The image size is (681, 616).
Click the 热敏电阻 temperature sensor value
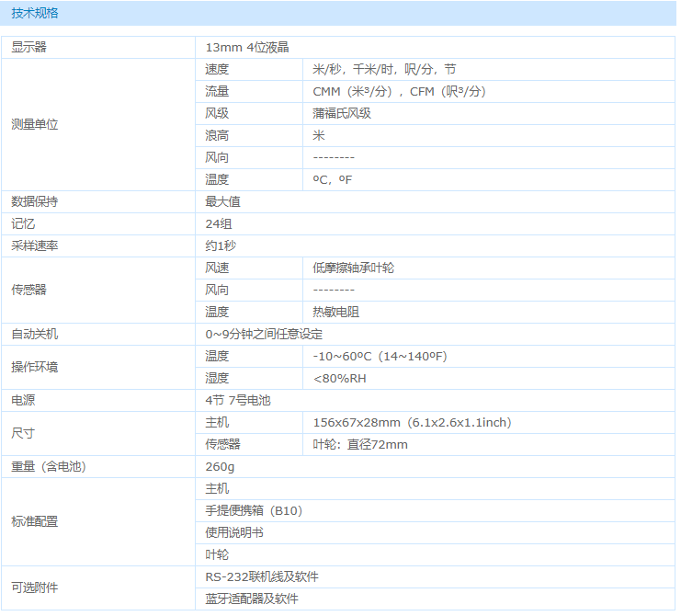[x=336, y=312]
